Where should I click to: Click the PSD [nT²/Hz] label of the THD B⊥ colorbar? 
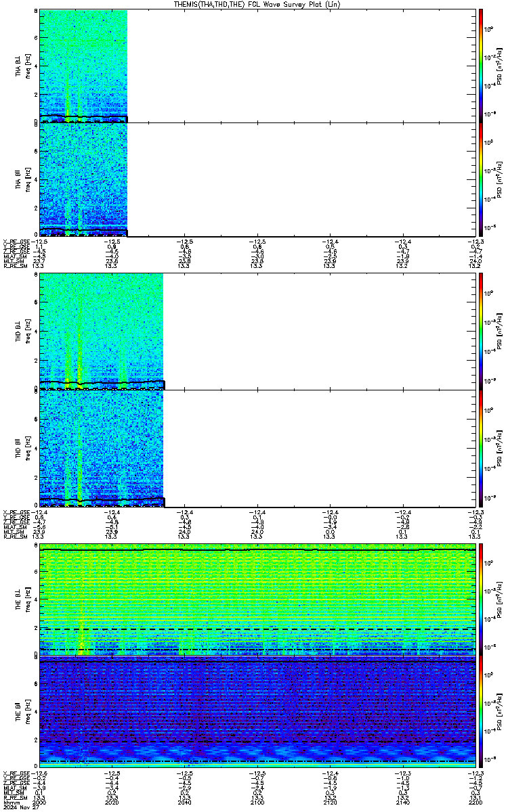(x=499, y=331)
